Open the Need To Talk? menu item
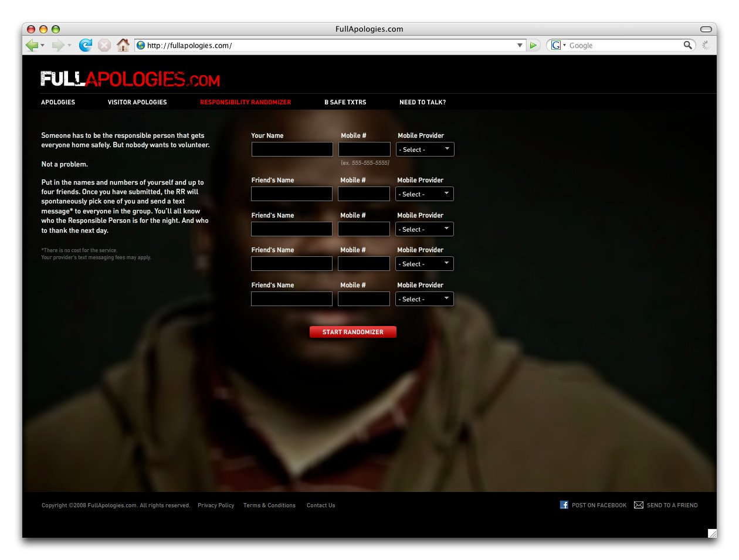This screenshot has width=739, height=560. [x=423, y=102]
